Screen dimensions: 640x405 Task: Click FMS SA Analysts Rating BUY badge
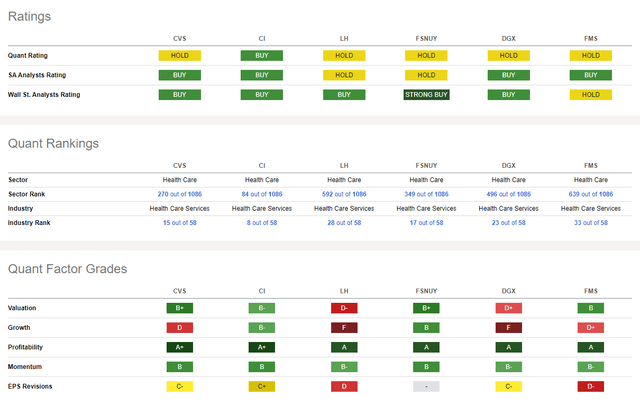(591, 75)
